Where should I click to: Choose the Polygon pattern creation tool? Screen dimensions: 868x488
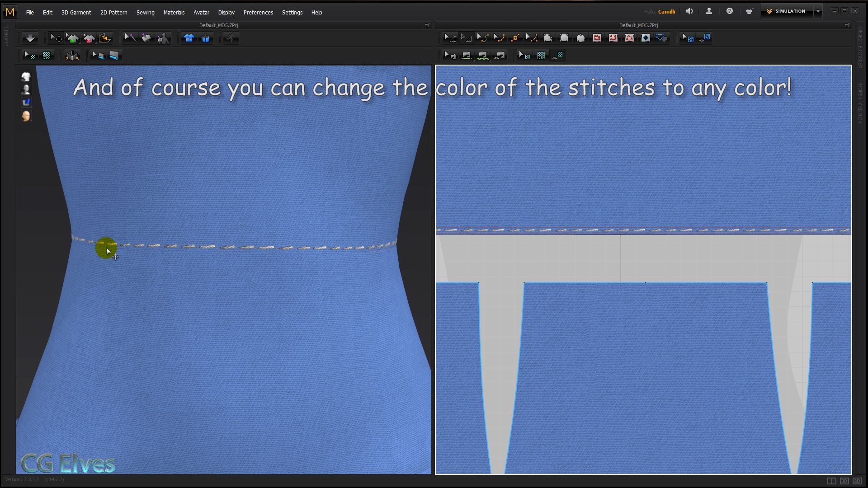pyautogui.click(x=548, y=38)
